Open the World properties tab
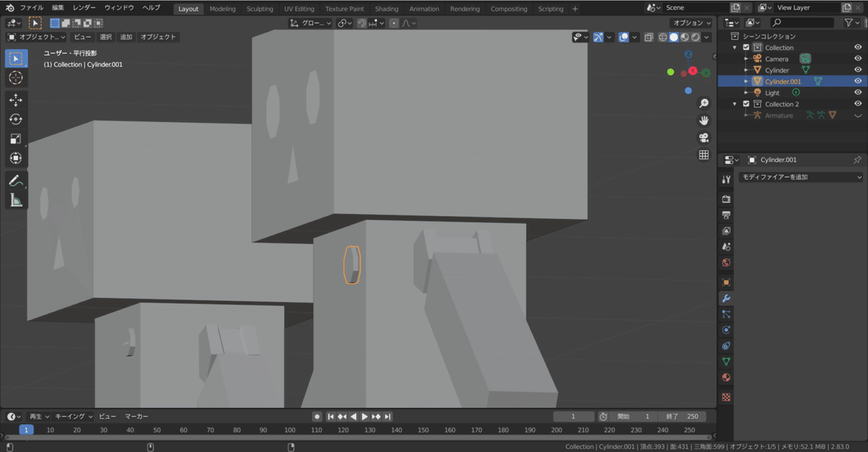 click(x=726, y=263)
